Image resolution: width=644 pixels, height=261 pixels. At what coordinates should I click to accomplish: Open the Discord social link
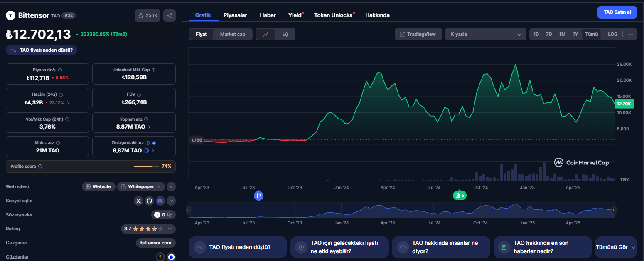point(160,201)
